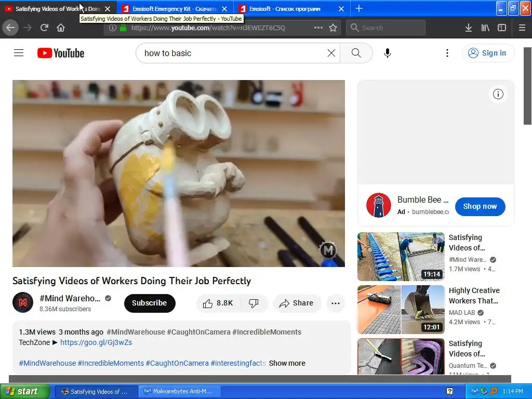
Task: Reload the page with the refresh icon
Action: point(44,28)
